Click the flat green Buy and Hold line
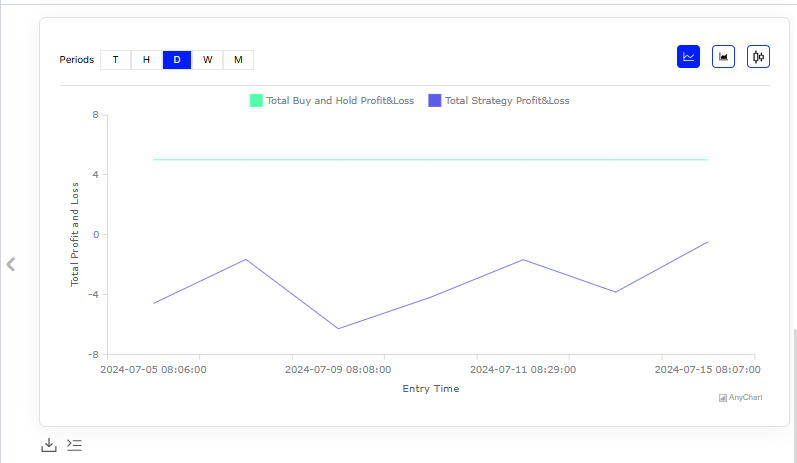 430,160
